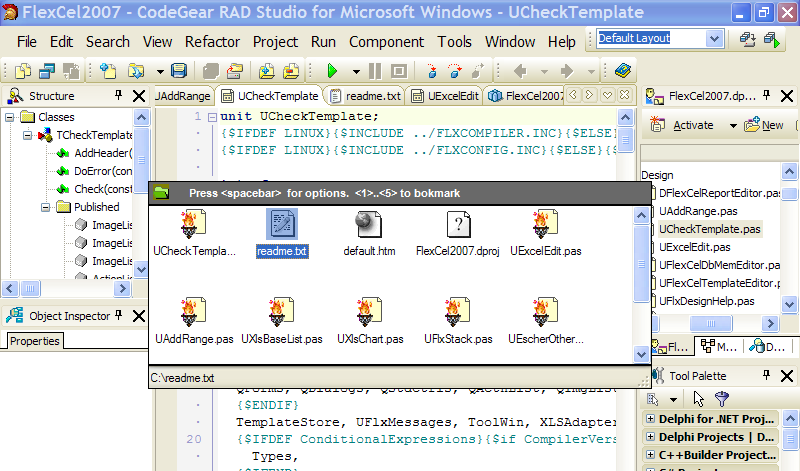Collapse the Classes tree node
Image resolution: width=800 pixels, height=471 pixels.
point(10,117)
